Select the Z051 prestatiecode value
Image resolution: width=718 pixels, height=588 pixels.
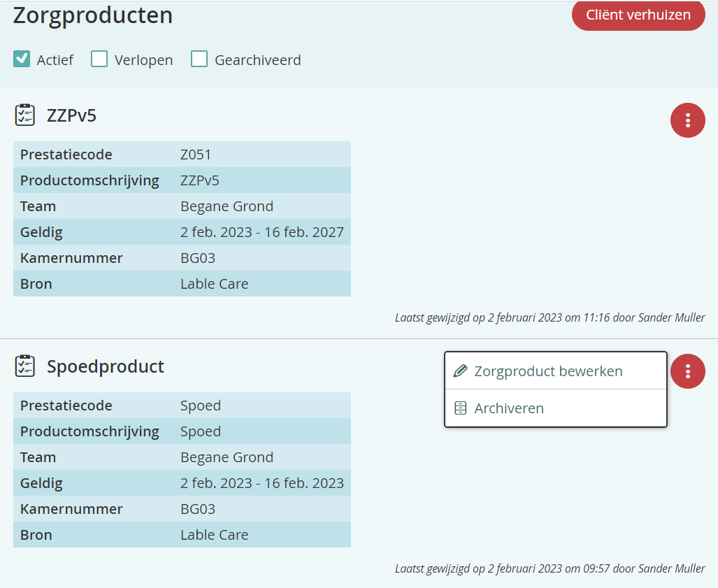(196, 155)
